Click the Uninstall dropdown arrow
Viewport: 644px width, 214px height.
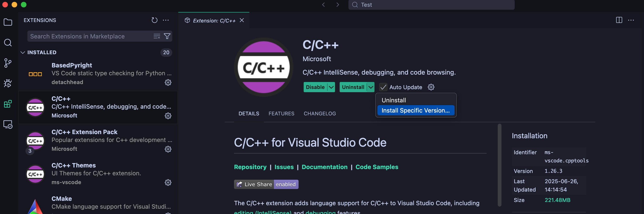pos(371,87)
